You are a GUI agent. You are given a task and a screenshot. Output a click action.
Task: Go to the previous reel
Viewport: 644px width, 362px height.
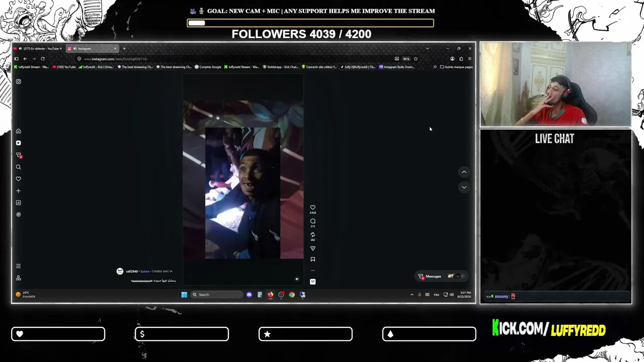pyautogui.click(x=464, y=172)
